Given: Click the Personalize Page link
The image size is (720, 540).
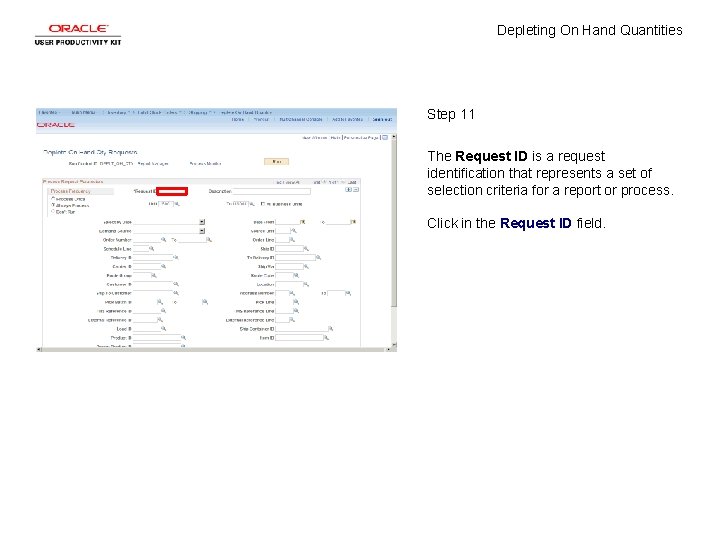Looking at the screenshot, I should [361, 138].
